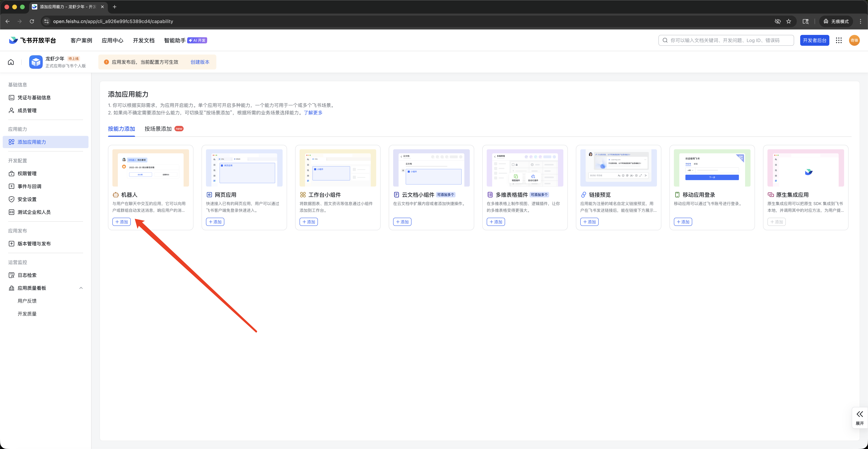Add the 机器人 capability
Viewport: 868px width, 449px height.
coord(122,222)
